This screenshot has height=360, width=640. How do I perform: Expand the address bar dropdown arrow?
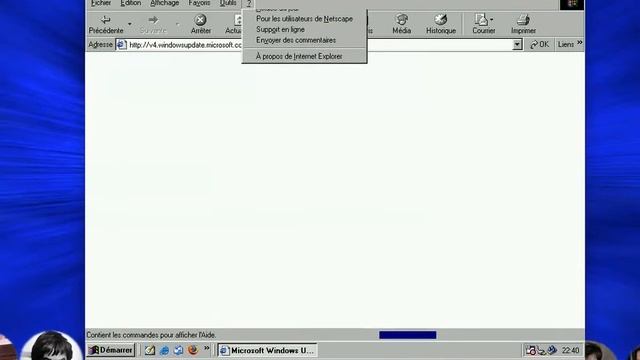point(517,44)
